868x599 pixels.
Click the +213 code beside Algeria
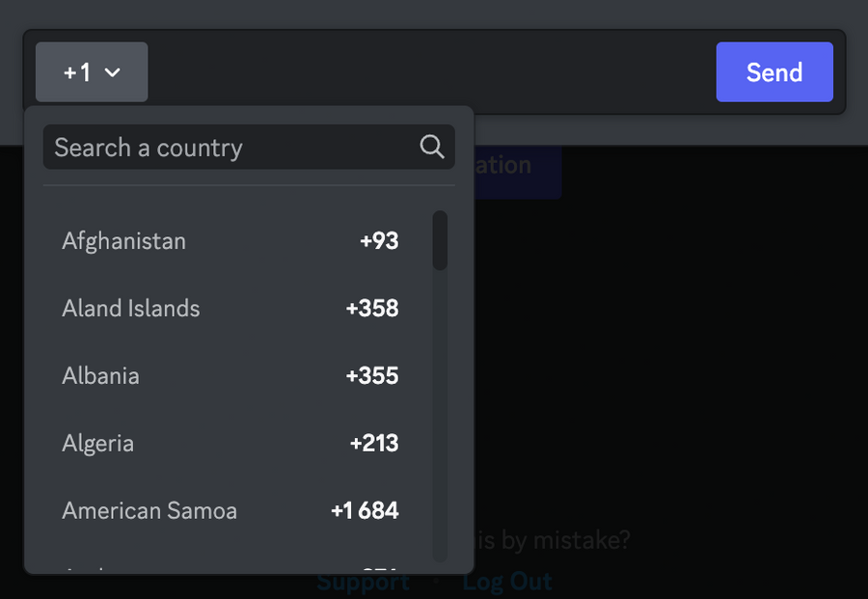(372, 443)
